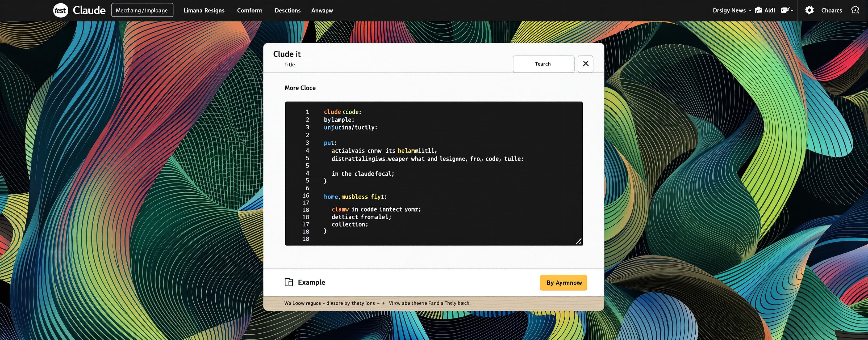Open settings with the gear icon
The height and width of the screenshot is (340, 868).
pos(809,10)
